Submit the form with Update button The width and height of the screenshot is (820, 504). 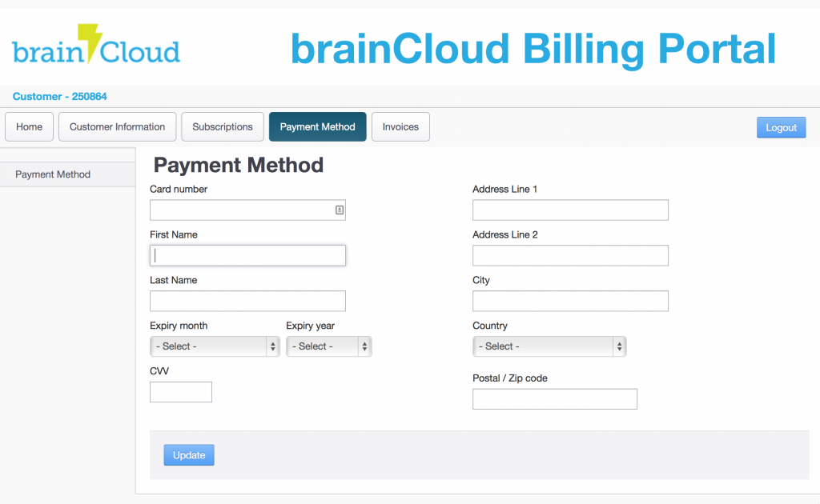point(189,455)
